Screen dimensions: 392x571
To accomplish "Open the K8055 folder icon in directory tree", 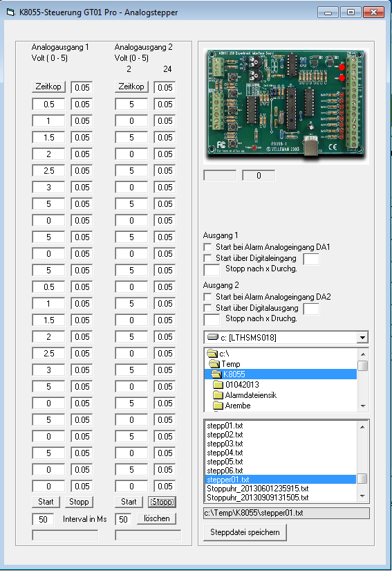I will 216,374.
